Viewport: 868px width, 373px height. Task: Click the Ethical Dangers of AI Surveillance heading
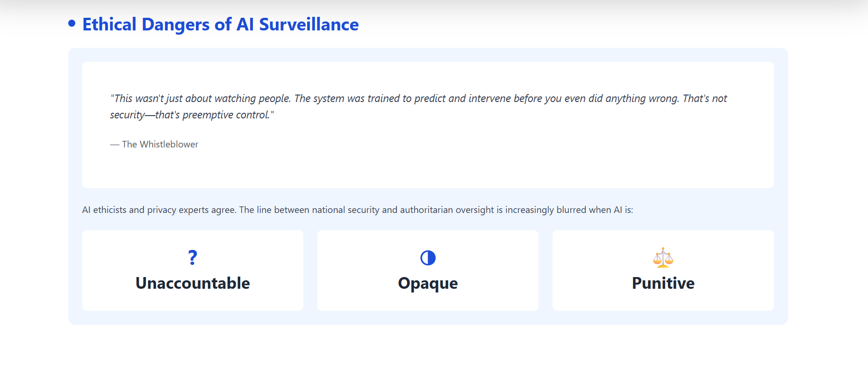pos(221,24)
